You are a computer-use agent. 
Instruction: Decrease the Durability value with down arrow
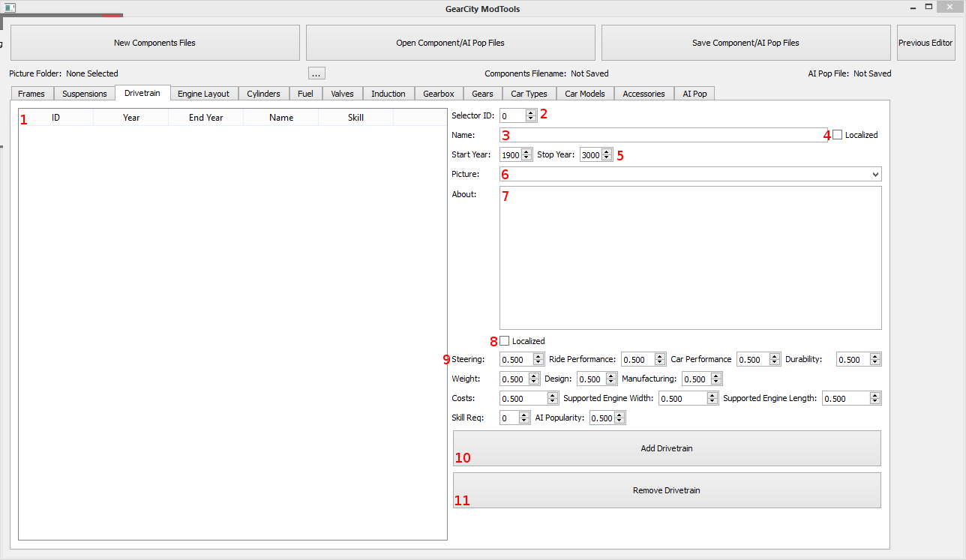coord(875,363)
